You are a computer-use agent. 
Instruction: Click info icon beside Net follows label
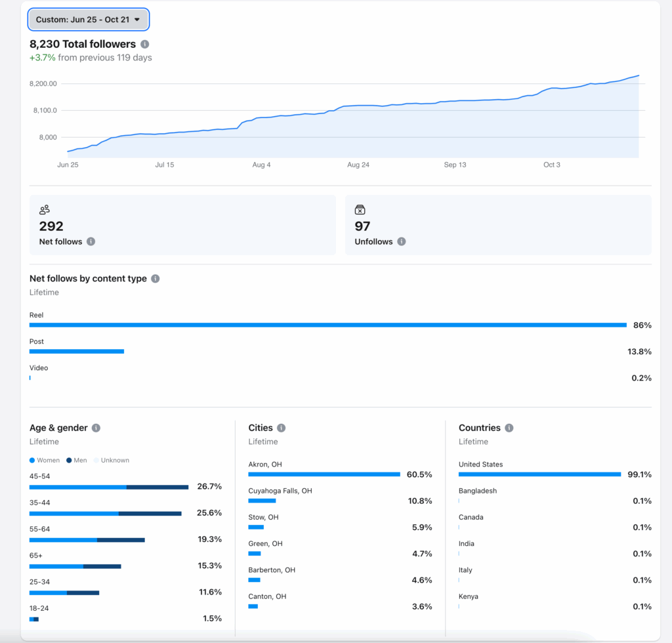(91, 241)
